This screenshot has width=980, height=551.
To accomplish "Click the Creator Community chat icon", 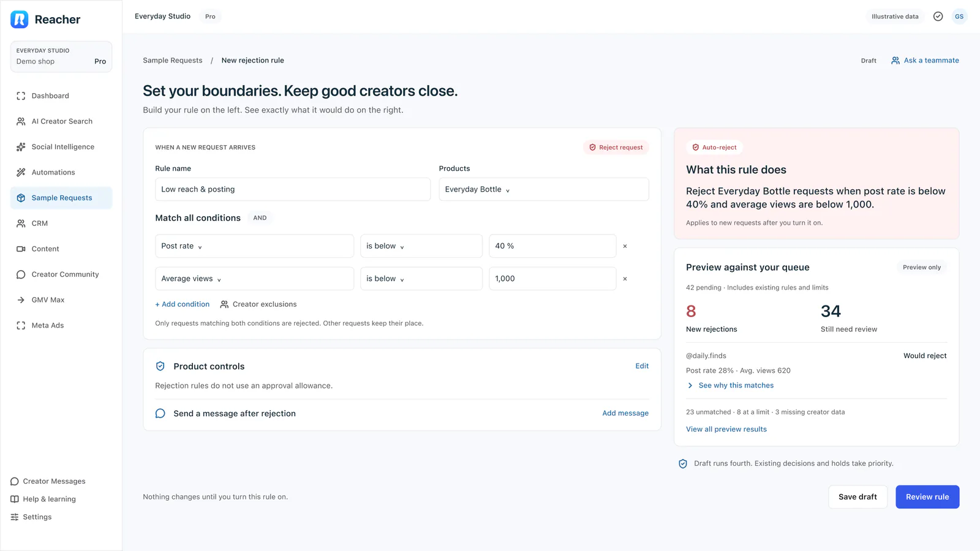I will [21, 274].
